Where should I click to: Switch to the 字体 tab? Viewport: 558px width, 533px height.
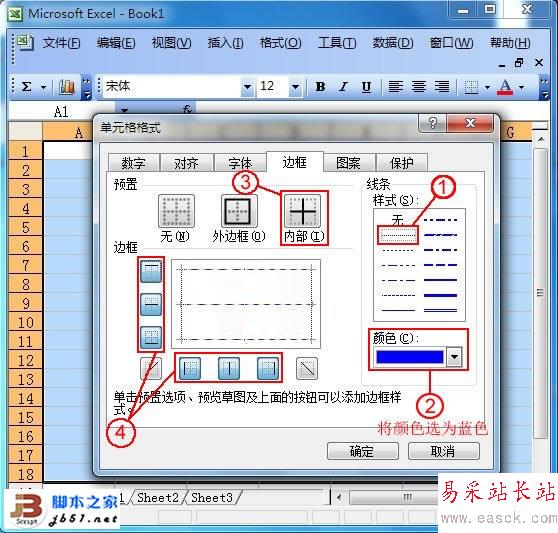[x=240, y=163]
